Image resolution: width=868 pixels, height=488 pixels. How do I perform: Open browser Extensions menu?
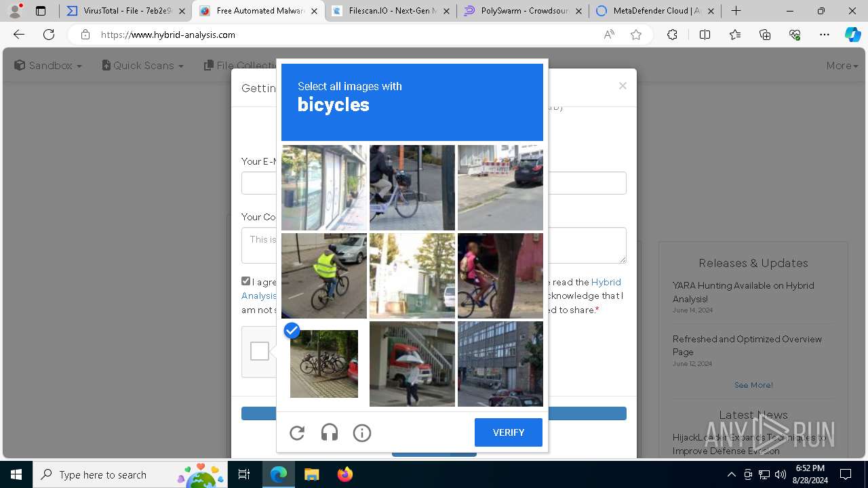pyautogui.click(x=672, y=35)
